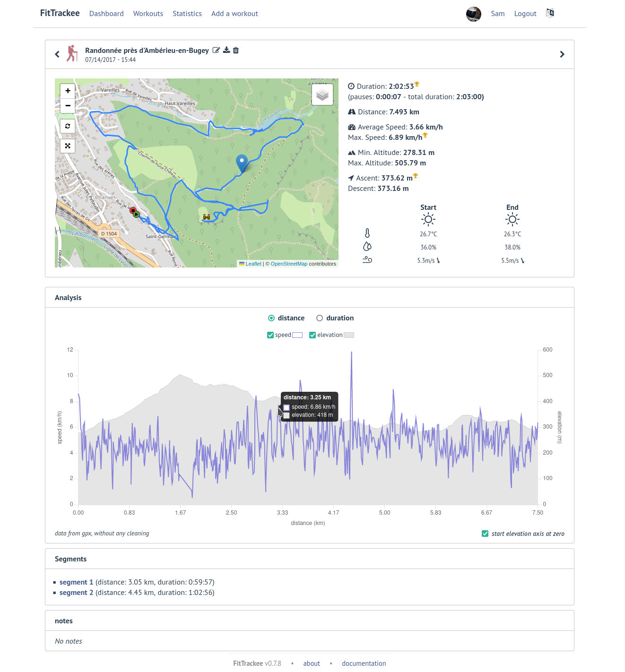Screen dimensions: 625x672
Task: Go to next workout with right chevron
Action: 562,54
